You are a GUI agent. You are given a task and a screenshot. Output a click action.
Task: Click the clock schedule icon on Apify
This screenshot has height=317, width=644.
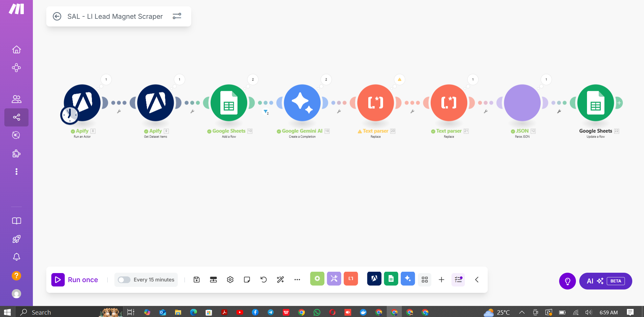tap(69, 115)
